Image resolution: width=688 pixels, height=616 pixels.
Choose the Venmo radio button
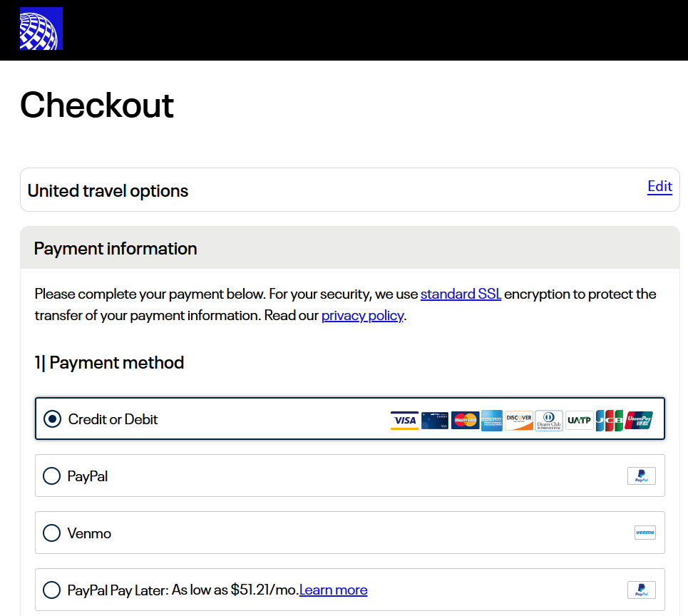52,533
